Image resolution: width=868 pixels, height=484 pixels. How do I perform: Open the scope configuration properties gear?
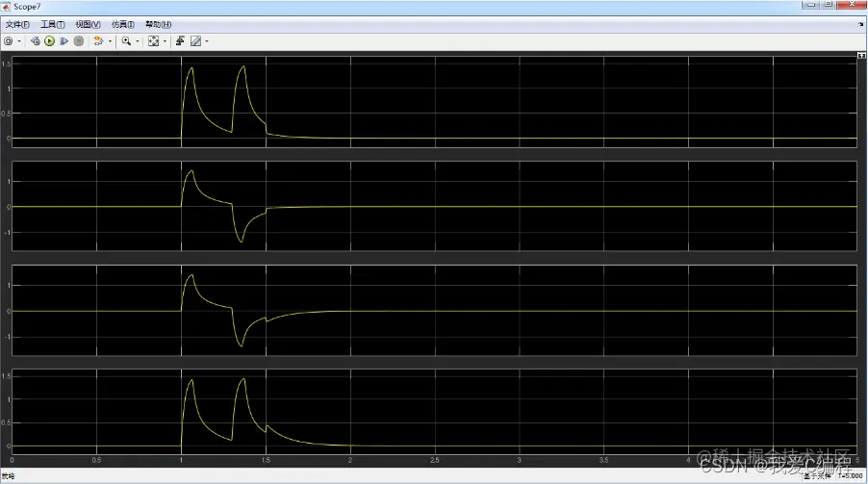9,41
